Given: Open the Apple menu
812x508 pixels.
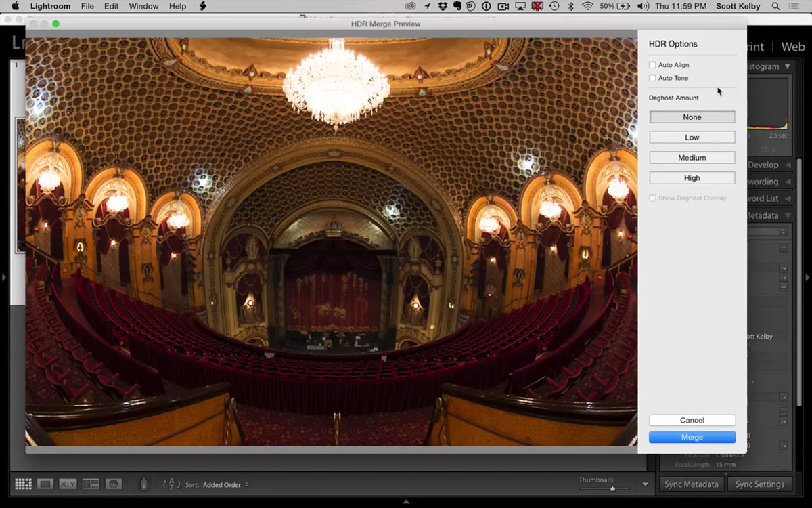Looking at the screenshot, I should click(x=15, y=6).
